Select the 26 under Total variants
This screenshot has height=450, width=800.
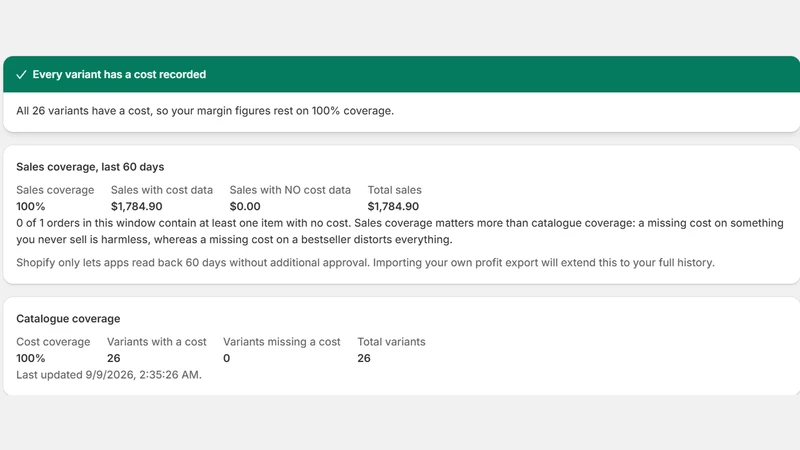click(x=364, y=358)
